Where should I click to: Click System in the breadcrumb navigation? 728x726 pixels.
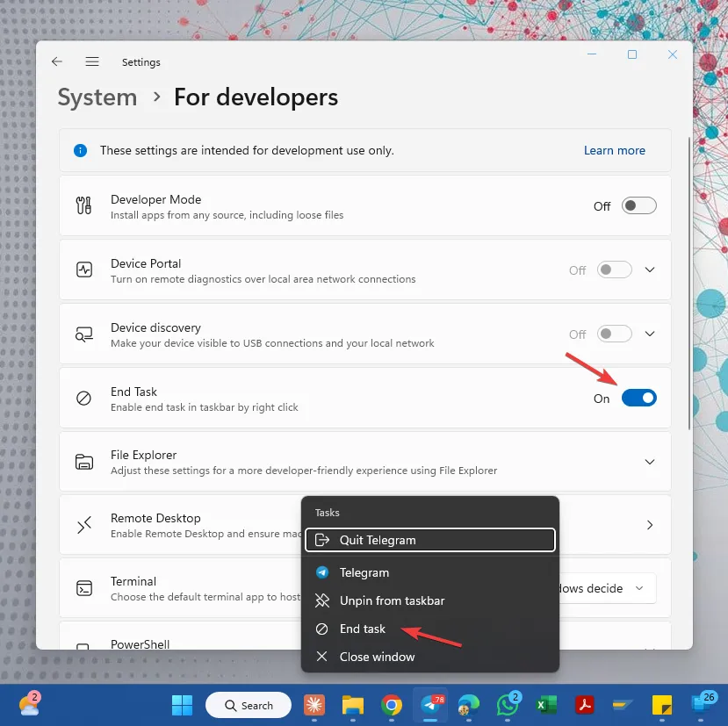click(96, 97)
